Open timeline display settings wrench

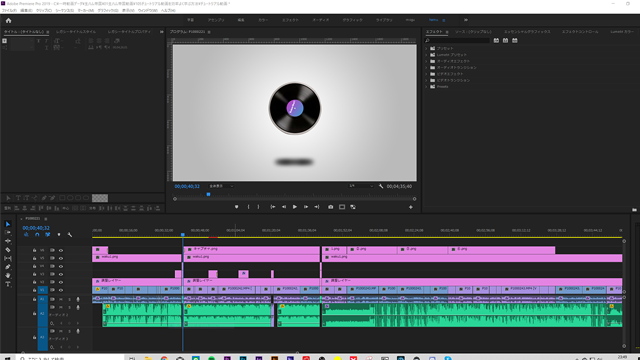pos(70,235)
